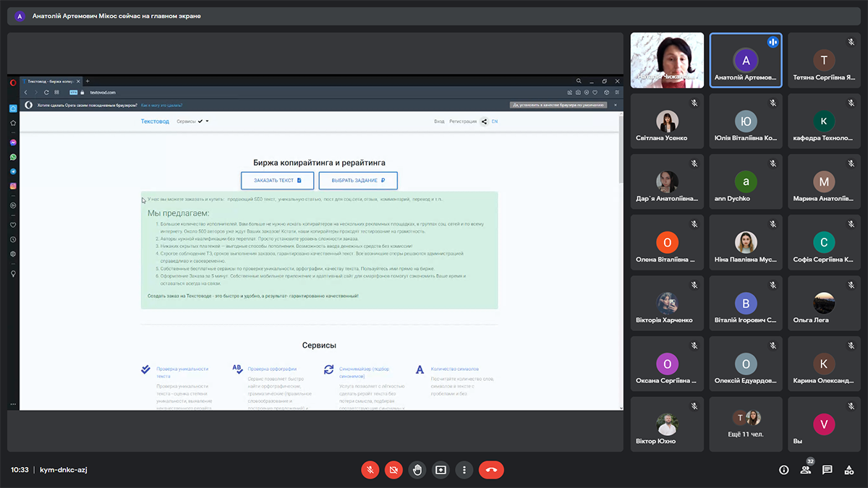This screenshot has height=488, width=868.
Task: Click ann Dychko participant tile
Action: pyautogui.click(x=746, y=181)
